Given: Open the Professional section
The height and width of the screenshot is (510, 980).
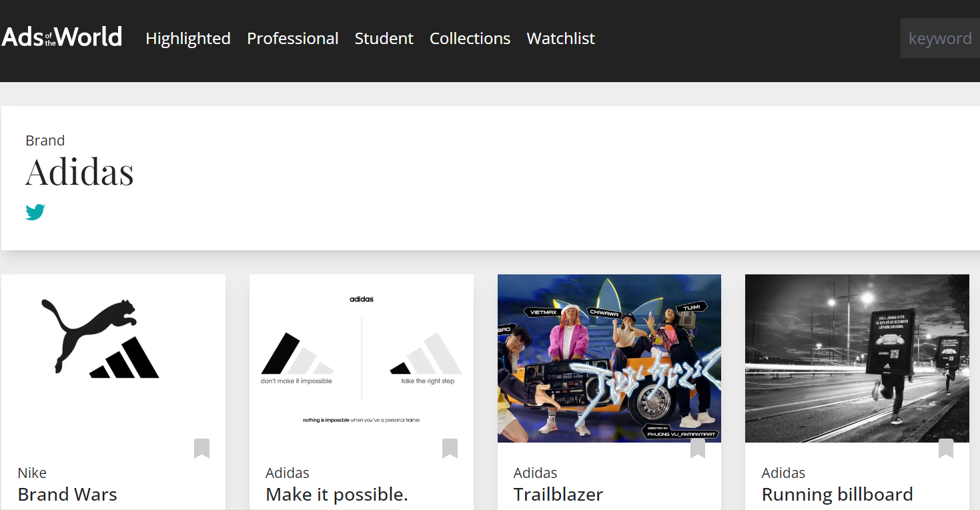Looking at the screenshot, I should [292, 38].
